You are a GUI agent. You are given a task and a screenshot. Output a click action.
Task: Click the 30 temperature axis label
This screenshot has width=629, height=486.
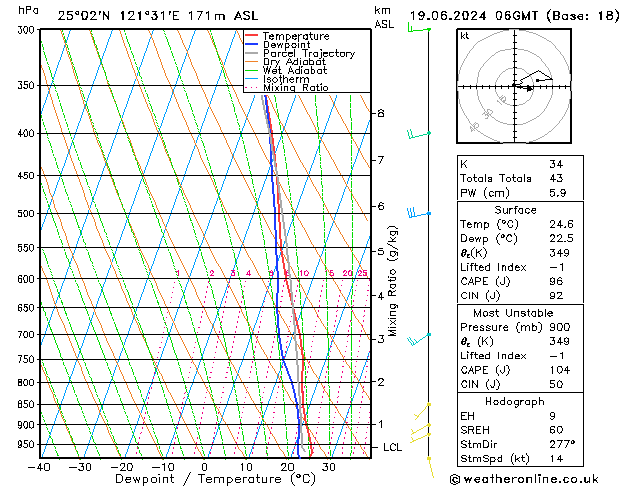point(329,467)
